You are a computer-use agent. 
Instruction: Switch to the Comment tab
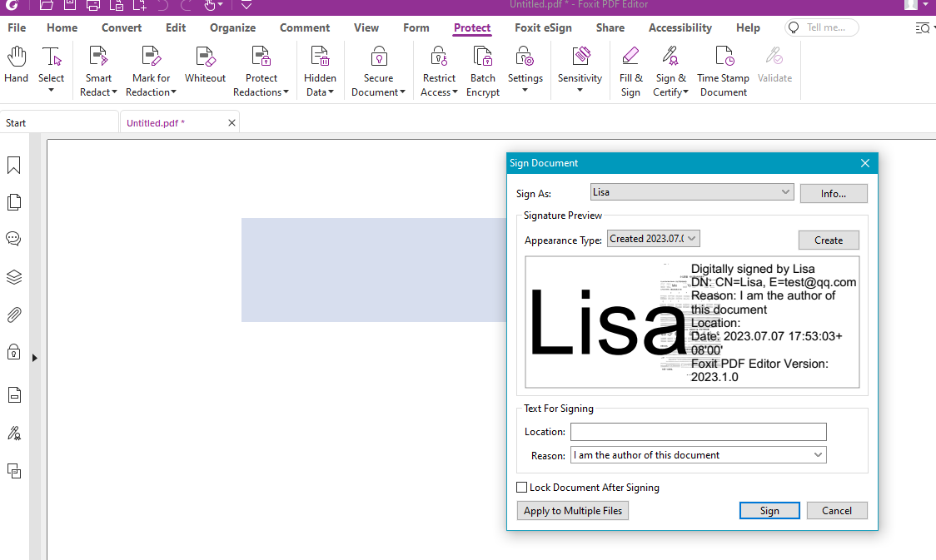pyautogui.click(x=305, y=28)
